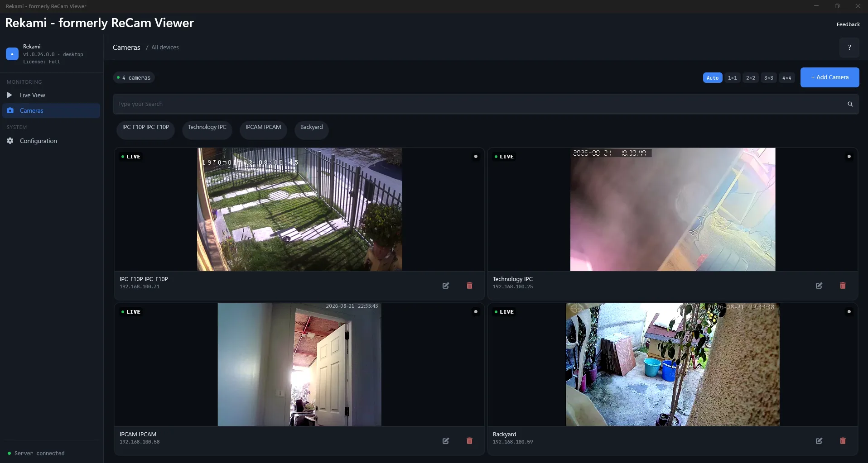The height and width of the screenshot is (463, 868).
Task: Switch to 1x1 grid layout
Action: click(x=732, y=78)
